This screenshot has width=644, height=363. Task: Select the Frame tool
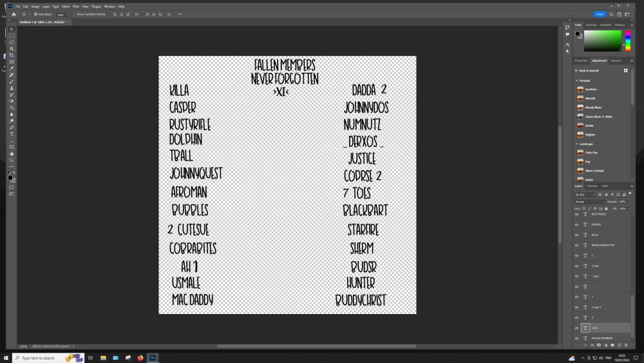point(12,62)
